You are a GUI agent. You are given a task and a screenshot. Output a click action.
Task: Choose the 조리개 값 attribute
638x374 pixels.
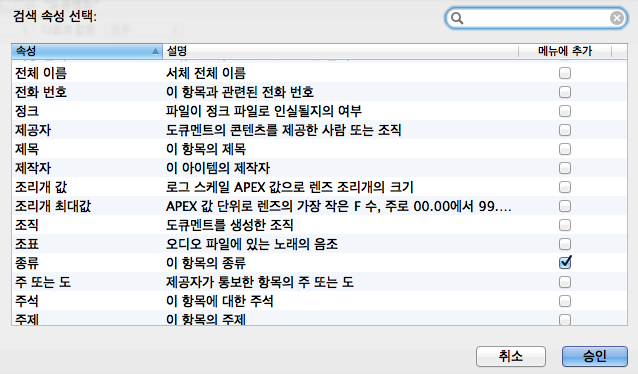[41, 187]
